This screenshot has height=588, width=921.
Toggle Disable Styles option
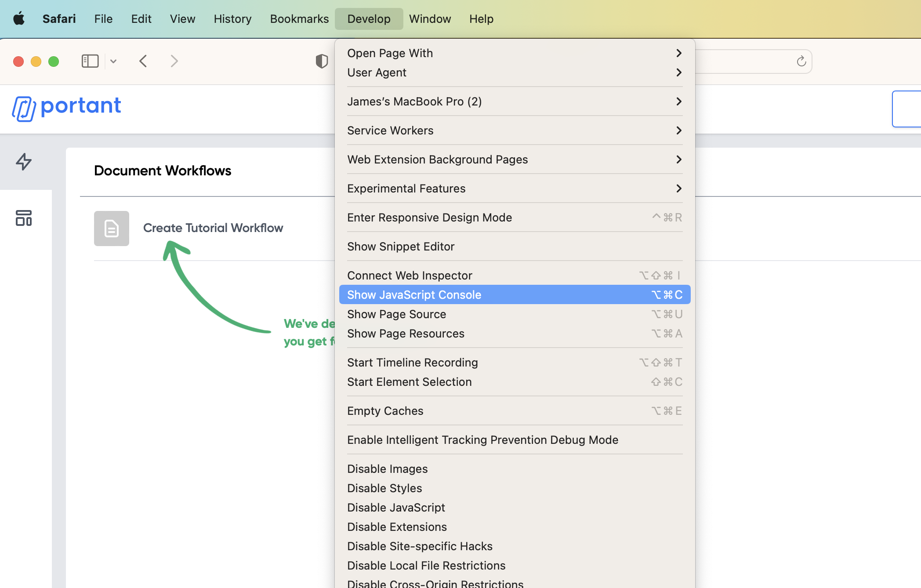384,488
